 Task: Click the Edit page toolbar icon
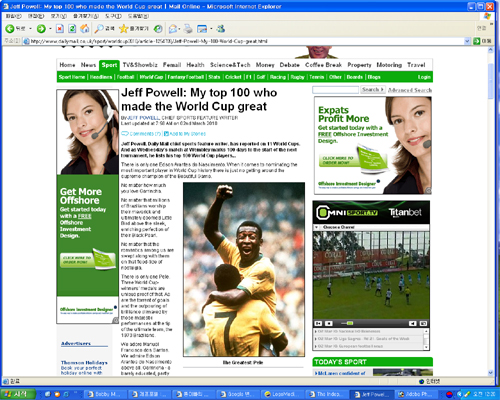tap(202, 29)
